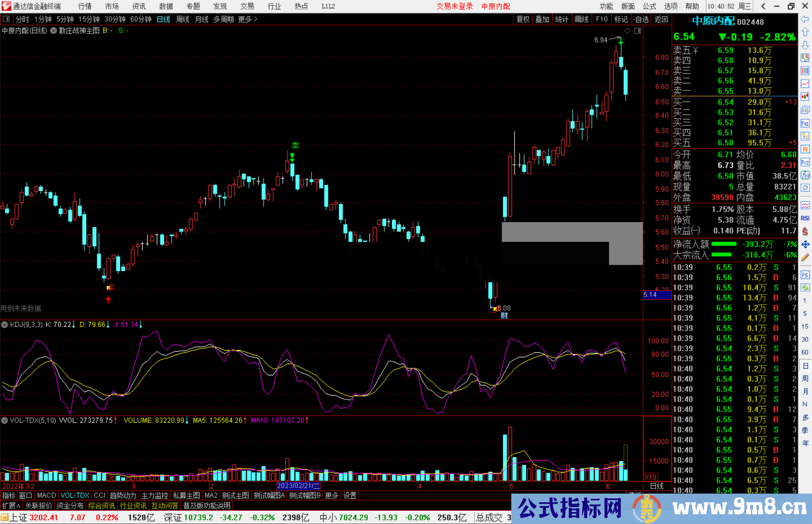Switch to the MACD indicator tab
This screenshot has width=812, height=524.
(x=47, y=495)
